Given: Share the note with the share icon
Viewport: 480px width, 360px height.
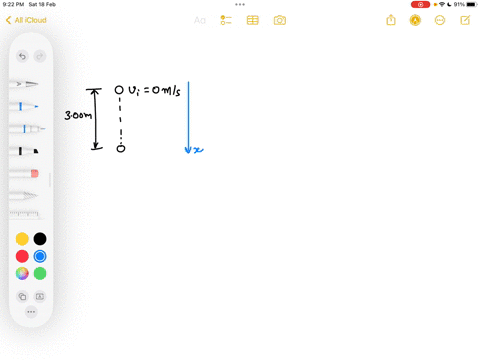Looking at the screenshot, I should tap(391, 20).
